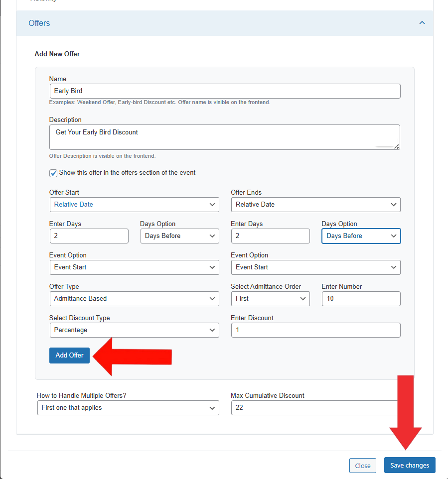Click the Offers section header title

coord(39,23)
